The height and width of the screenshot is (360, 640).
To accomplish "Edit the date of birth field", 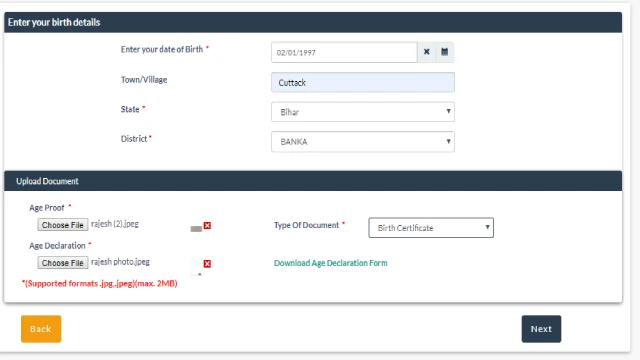I will (x=344, y=52).
